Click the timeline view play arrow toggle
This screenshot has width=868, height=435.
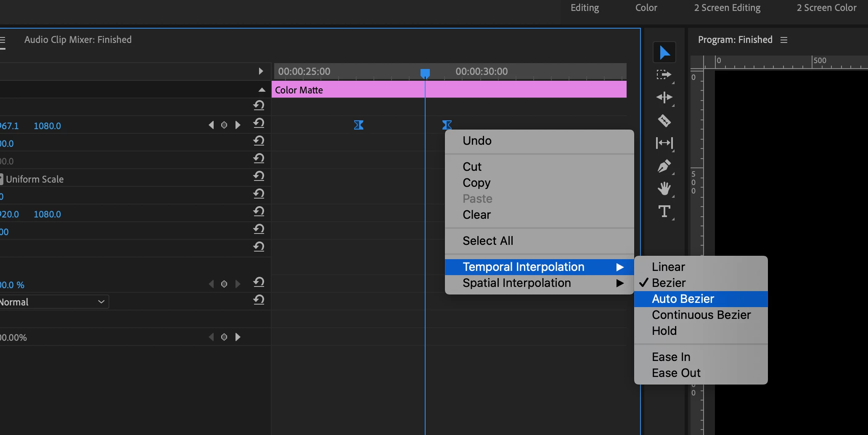tap(261, 71)
